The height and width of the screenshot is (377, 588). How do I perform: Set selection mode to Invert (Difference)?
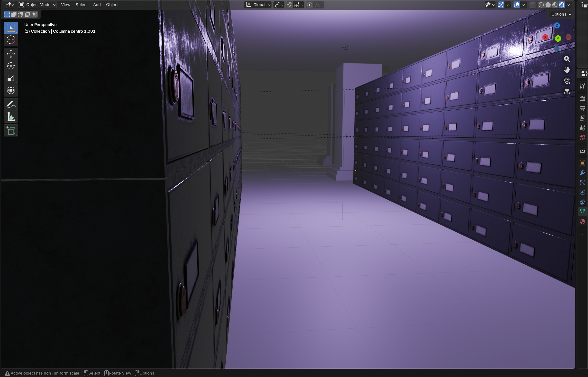28,14
